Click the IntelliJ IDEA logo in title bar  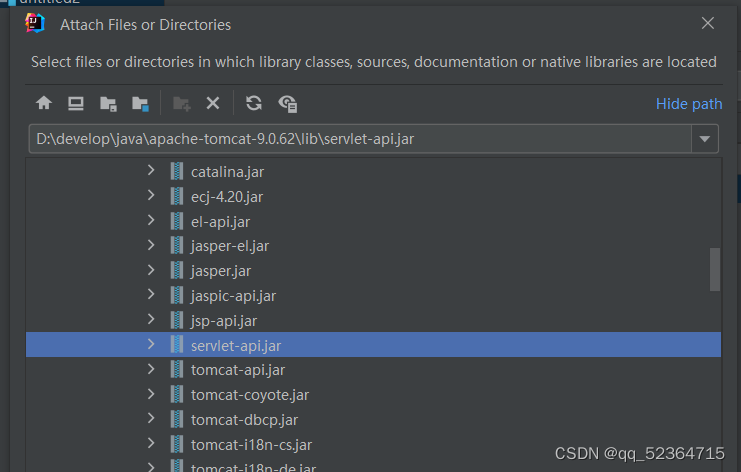[x=35, y=23]
